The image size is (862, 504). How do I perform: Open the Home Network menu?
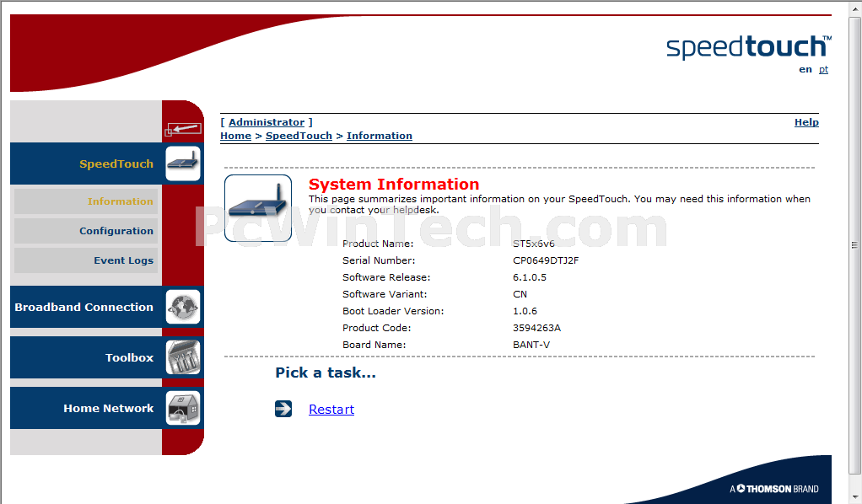click(x=108, y=409)
